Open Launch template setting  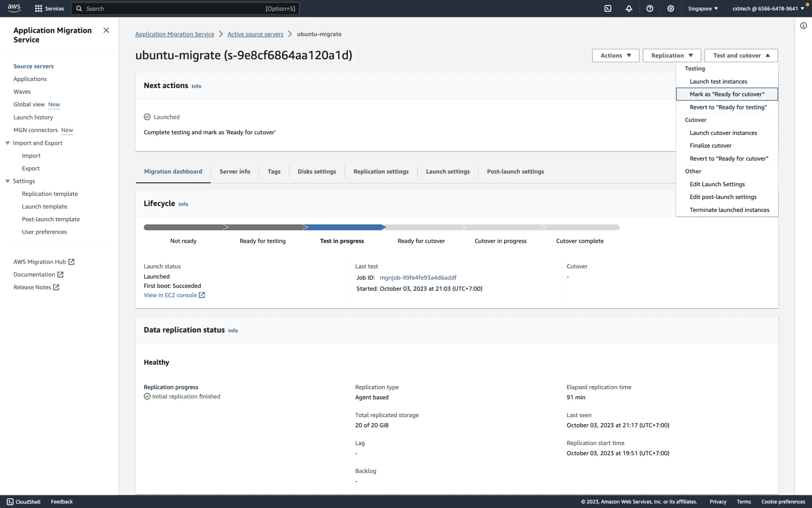[x=44, y=207]
